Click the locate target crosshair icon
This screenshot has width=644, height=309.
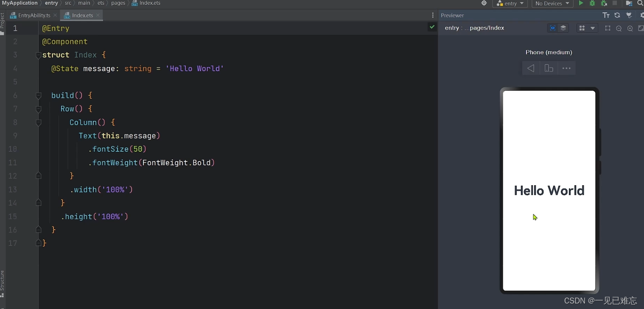[x=484, y=3]
